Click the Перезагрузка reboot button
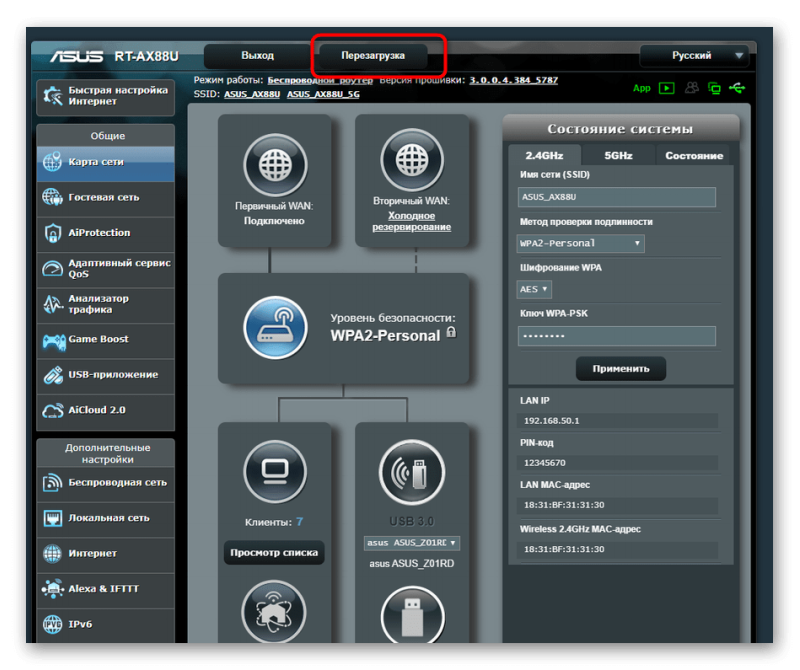 373,56
